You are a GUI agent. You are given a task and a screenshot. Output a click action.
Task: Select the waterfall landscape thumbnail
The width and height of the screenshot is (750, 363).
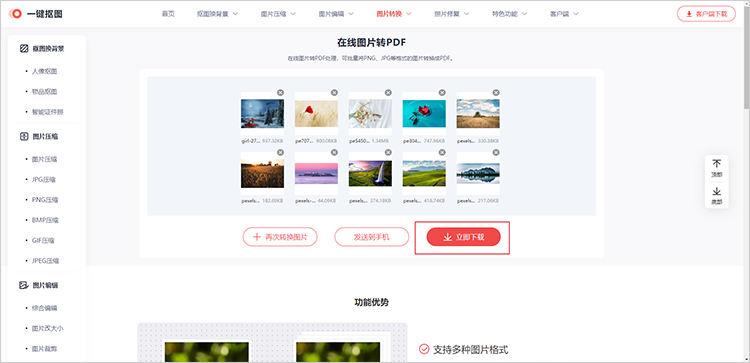pyautogui.click(x=370, y=173)
